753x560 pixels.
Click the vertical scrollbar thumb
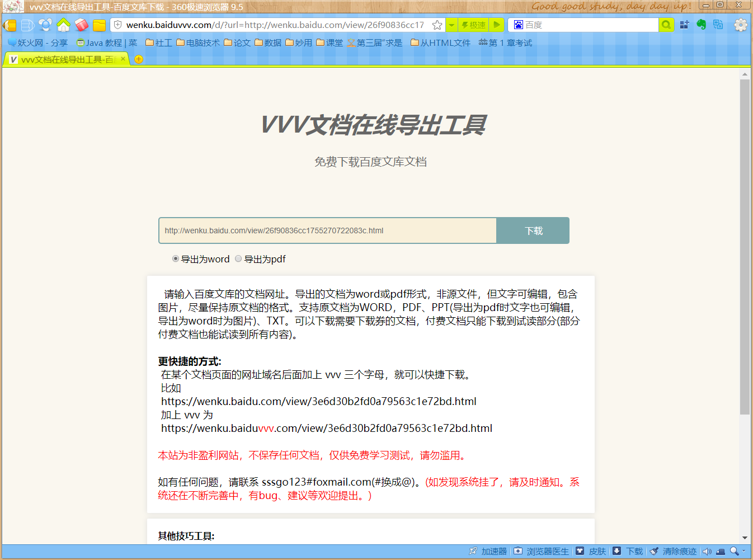(x=745, y=247)
